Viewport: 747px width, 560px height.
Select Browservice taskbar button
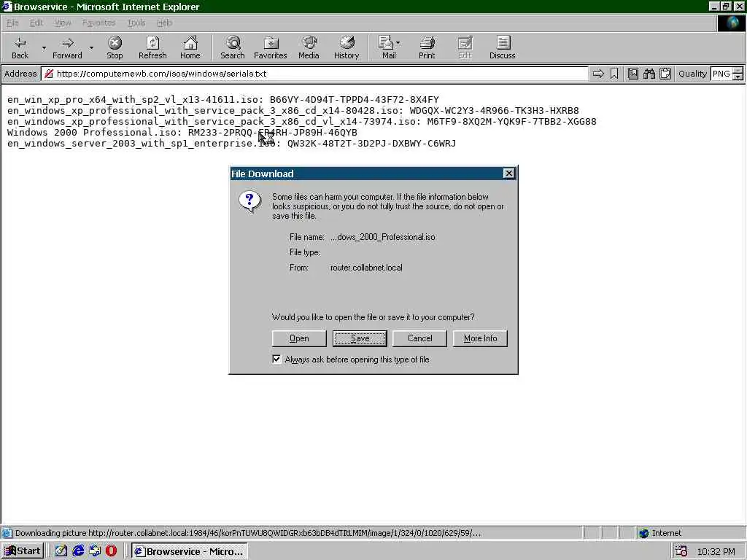point(190,551)
